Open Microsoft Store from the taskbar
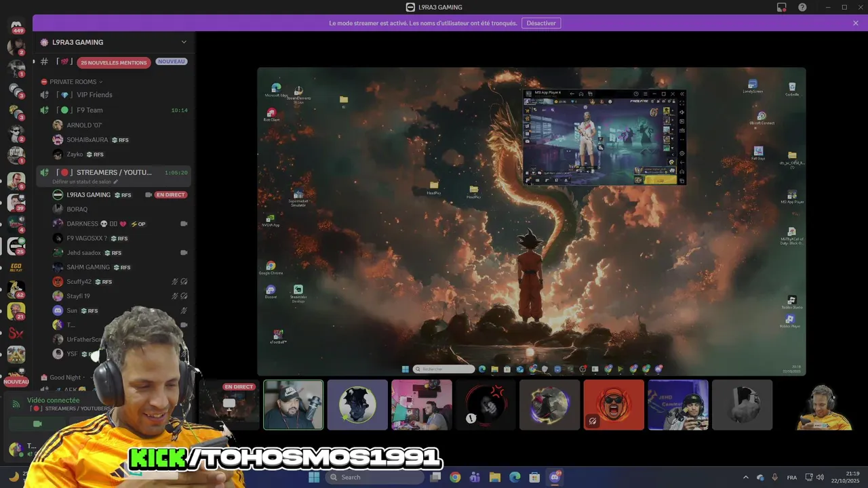This screenshot has width=868, height=488. 534,477
